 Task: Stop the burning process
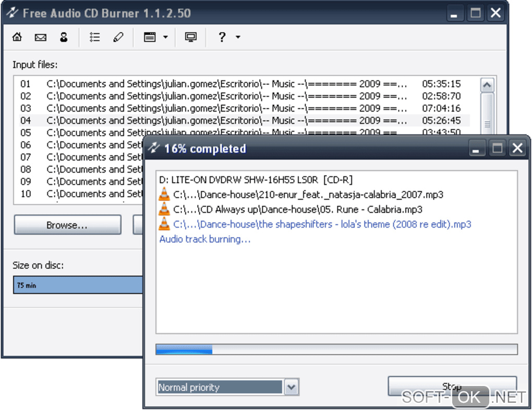(x=452, y=386)
